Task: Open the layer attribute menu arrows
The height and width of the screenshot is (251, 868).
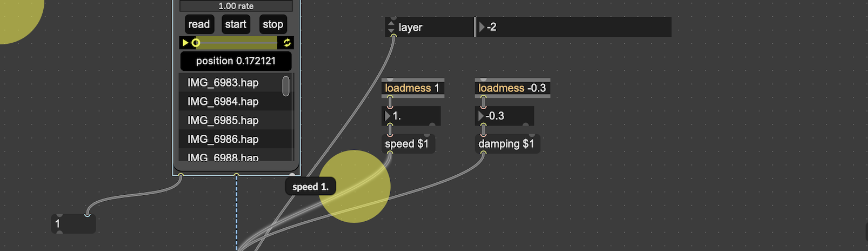Action: [x=391, y=27]
